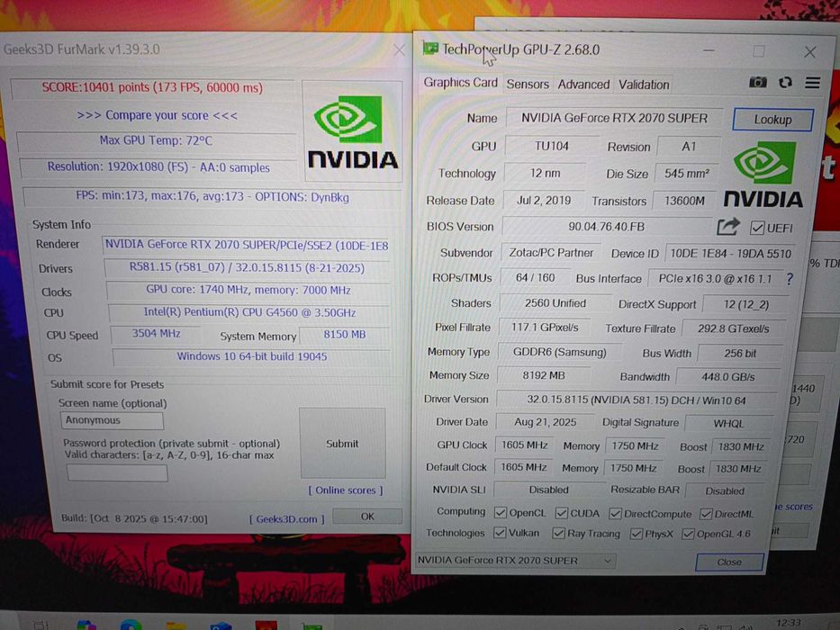Click the CPU Speed 3504 MHz value
This screenshot has width=840, height=630.
pyautogui.click(x=156, y=334)
